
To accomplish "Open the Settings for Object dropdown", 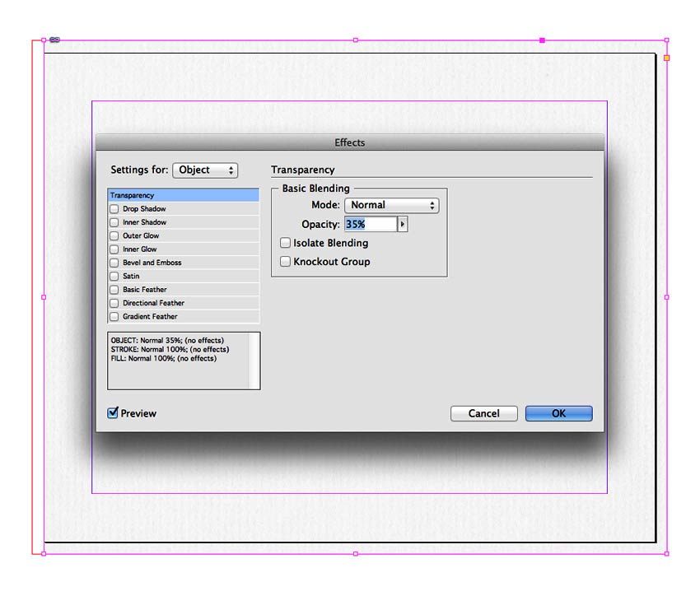I will tap(205, 170).
